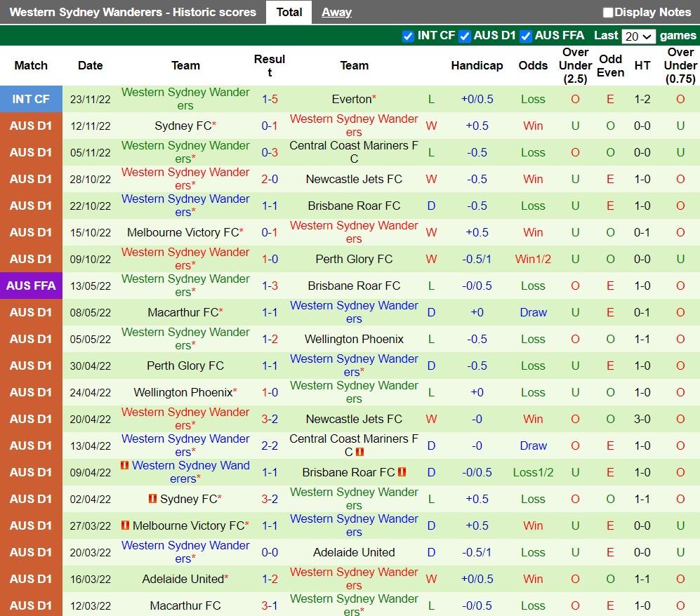Image resolution: width=700 pixels, height=616 pixels.
Task: Switch to the Away tab
Action: coord(336,12)
